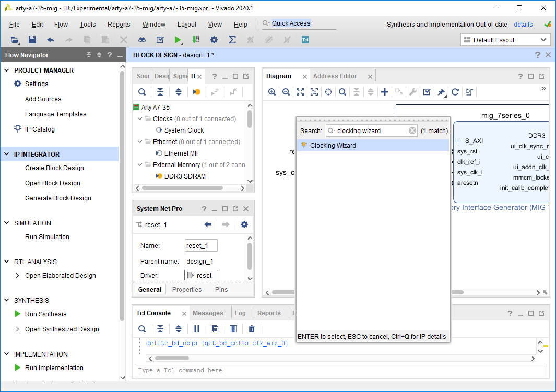Open IP Catalog from Project Manager
The image size is (556, 392).
40,129
